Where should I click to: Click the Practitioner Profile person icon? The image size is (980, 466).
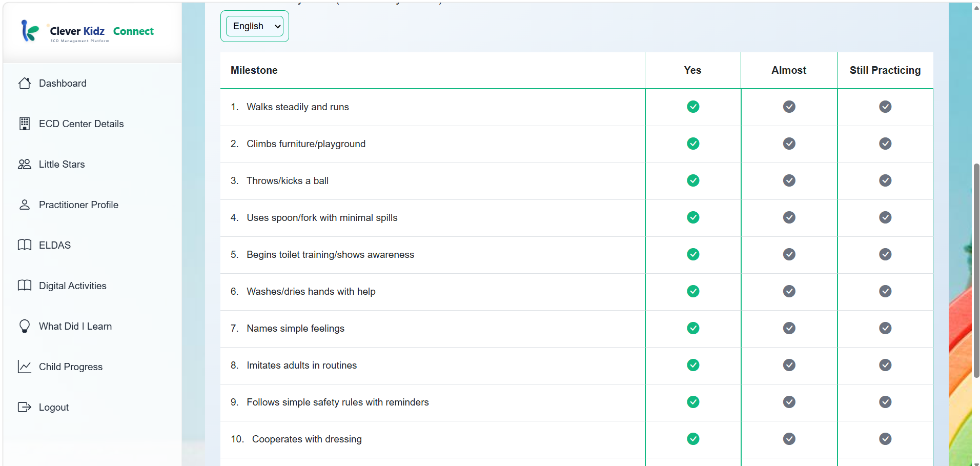tap(25, 205)
